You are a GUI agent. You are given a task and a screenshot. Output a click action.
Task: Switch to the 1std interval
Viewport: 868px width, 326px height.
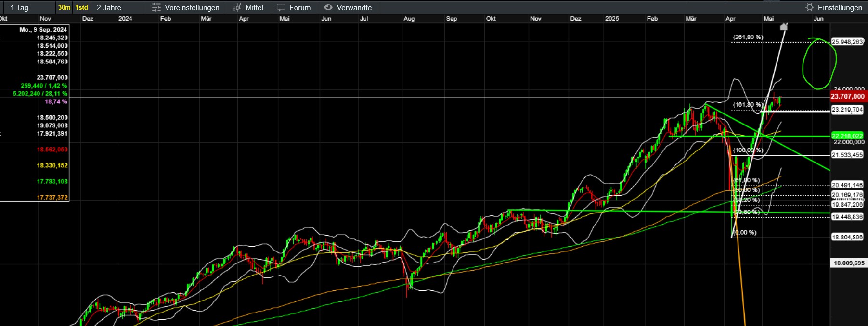coord(81,7)
